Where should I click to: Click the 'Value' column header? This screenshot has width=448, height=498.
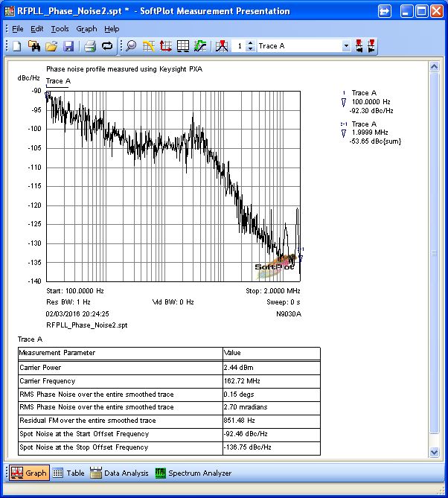tap(272, 353)
